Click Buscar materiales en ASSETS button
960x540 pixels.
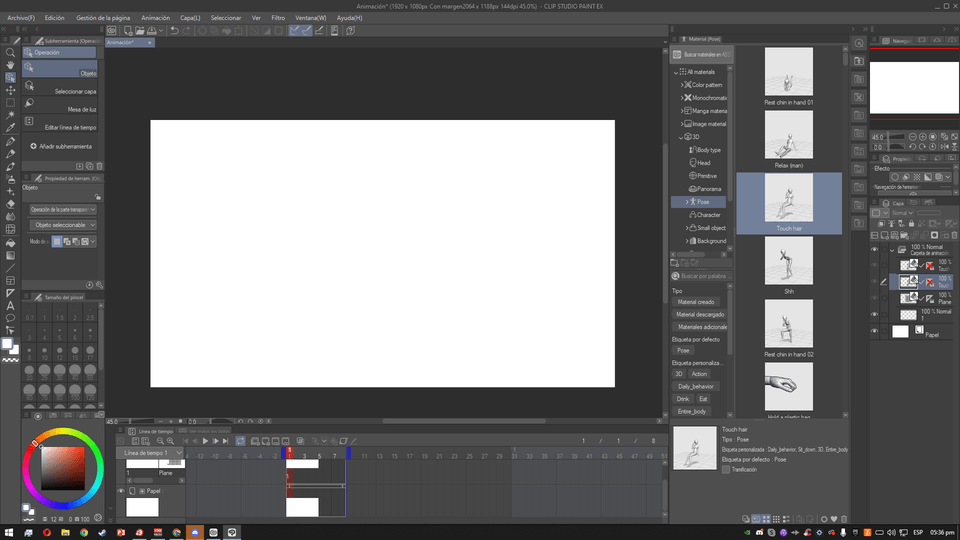click(x=702, y=54)
